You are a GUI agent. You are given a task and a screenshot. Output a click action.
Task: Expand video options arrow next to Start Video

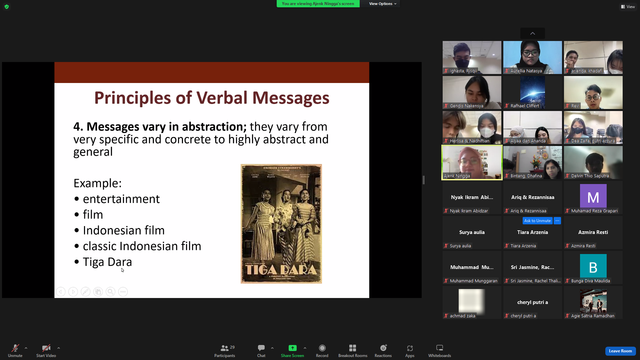(58, 348)
